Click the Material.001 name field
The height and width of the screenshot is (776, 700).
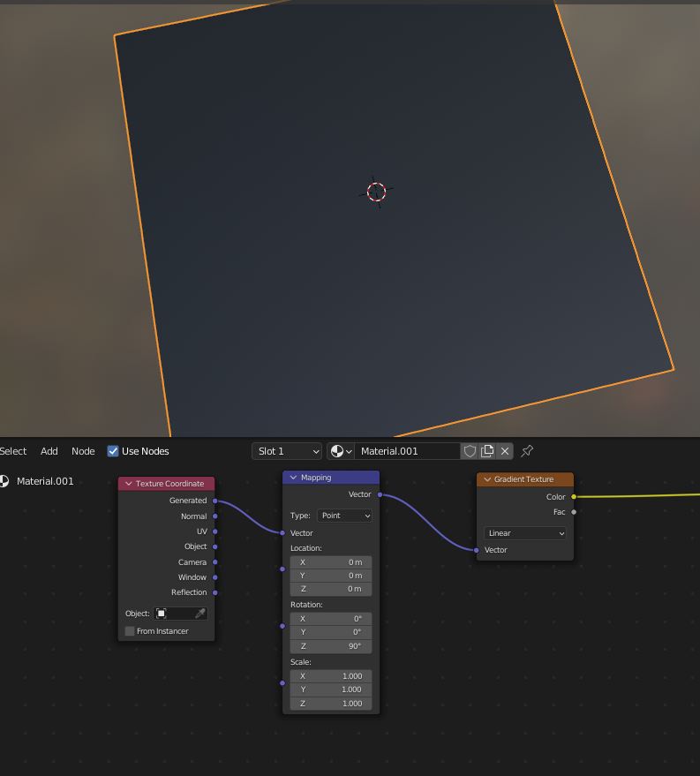[406, 451]
